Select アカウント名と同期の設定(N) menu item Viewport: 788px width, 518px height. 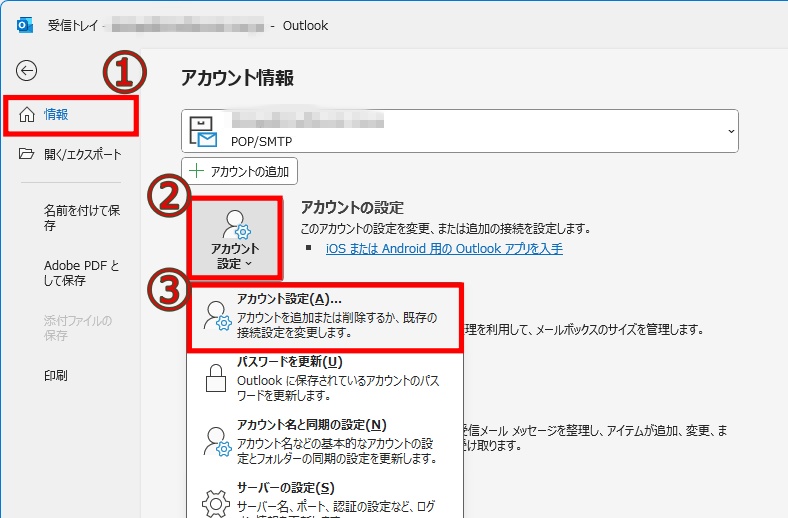324,440
